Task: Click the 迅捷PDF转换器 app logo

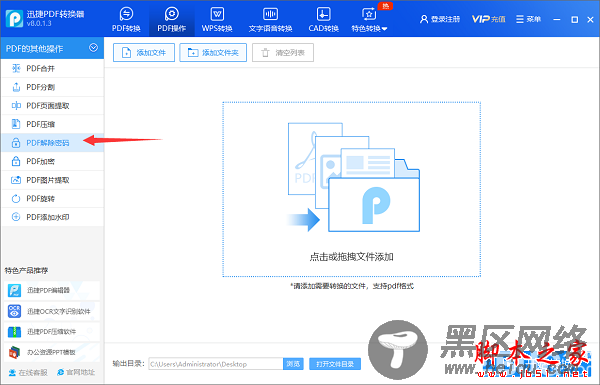Action: [x=15, y=18]
